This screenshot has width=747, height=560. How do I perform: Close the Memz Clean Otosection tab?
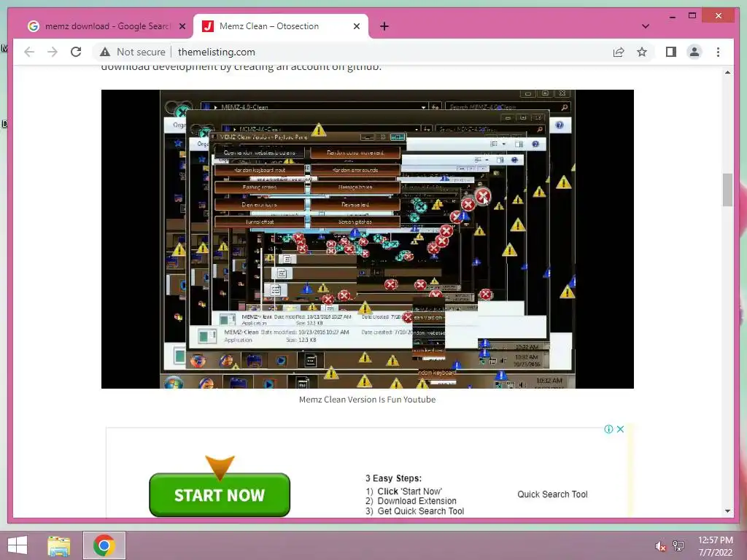click(356, 26)
